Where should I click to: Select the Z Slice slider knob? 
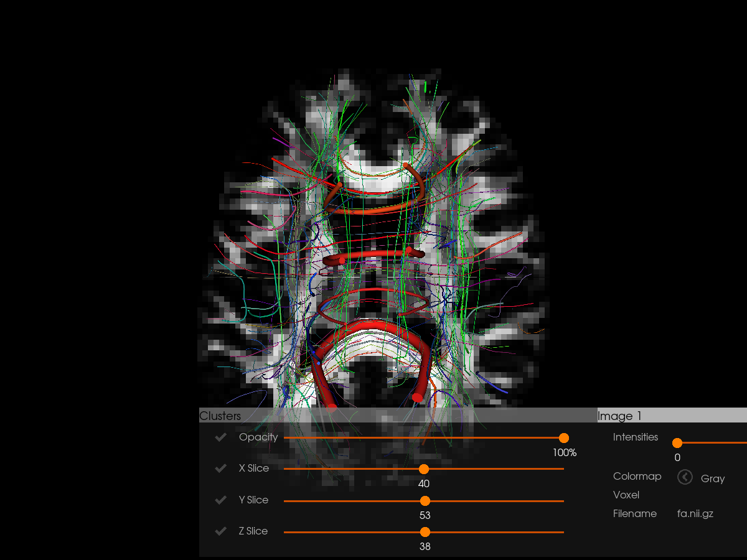(425, 532)
